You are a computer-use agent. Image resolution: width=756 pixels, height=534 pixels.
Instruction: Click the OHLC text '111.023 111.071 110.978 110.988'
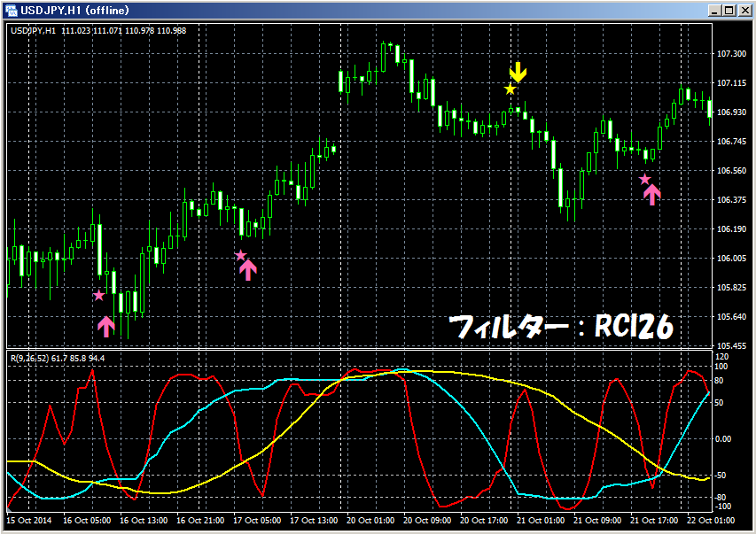(124, 31)
